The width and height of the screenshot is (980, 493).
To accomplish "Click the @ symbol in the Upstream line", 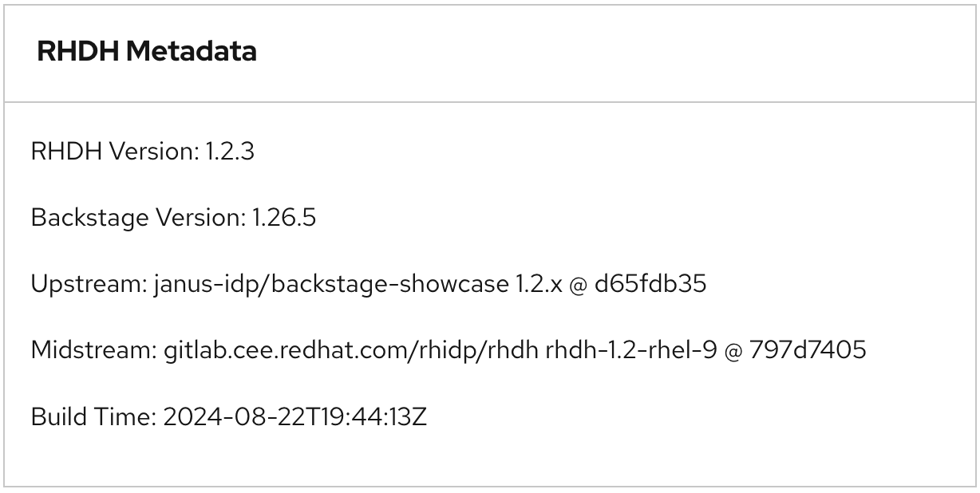I will pos(578,283).
